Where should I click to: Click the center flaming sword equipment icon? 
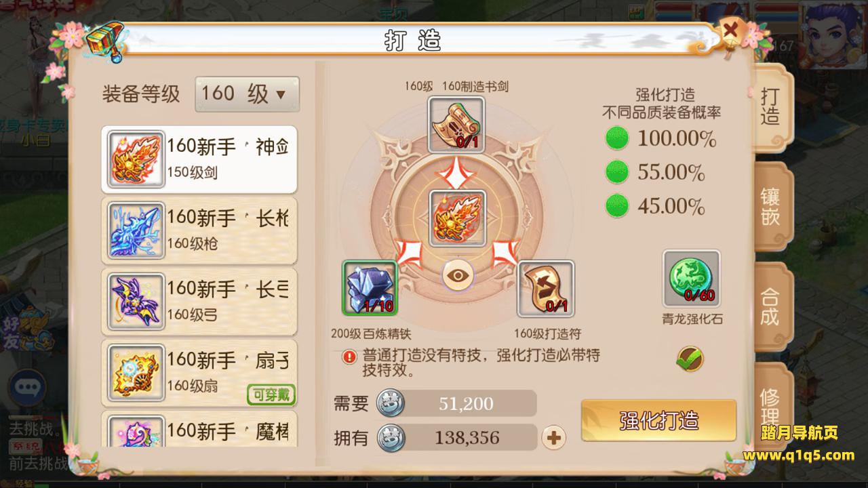click(456, 217)
